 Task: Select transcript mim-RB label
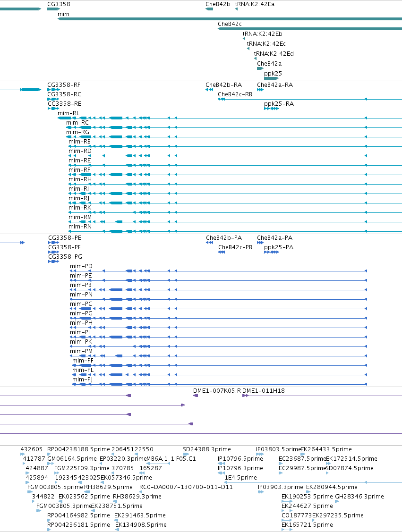click(x=80, y=142)
